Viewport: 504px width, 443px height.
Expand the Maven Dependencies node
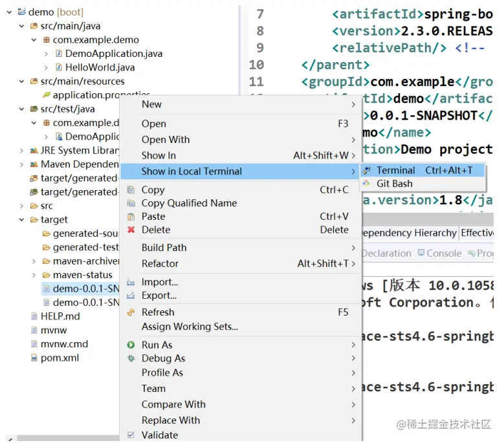point(21,164)
